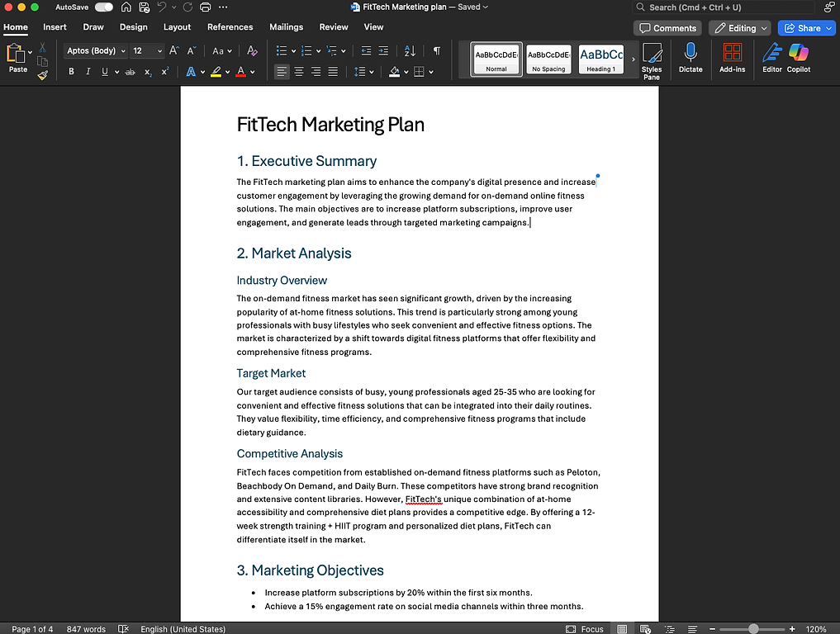The image size is (840, 634).
Task: Open spelling check icon in status bar
Action: coord(123,629)
